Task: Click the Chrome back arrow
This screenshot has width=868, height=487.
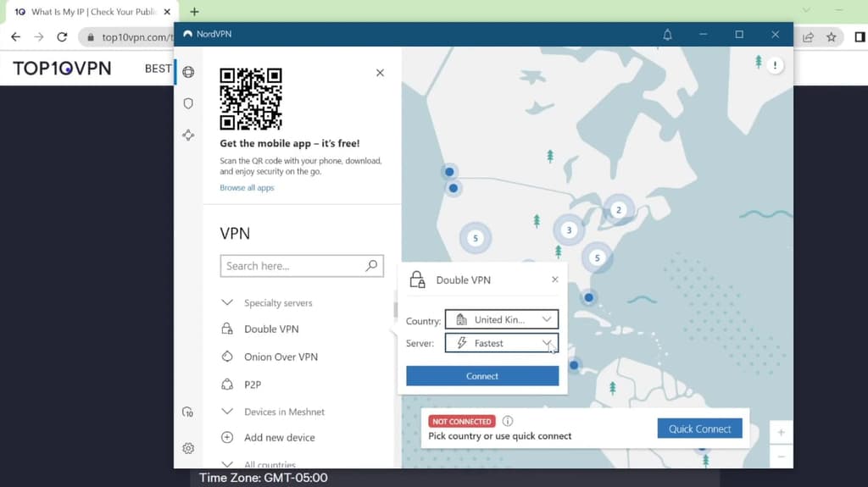Action: tap(15, 37)
